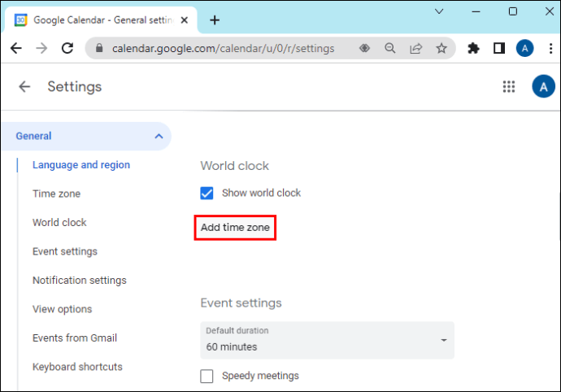Enable the Speedy meetings checkbox
The width and height of the screenshot is (561, 392).
coord(207,376)
